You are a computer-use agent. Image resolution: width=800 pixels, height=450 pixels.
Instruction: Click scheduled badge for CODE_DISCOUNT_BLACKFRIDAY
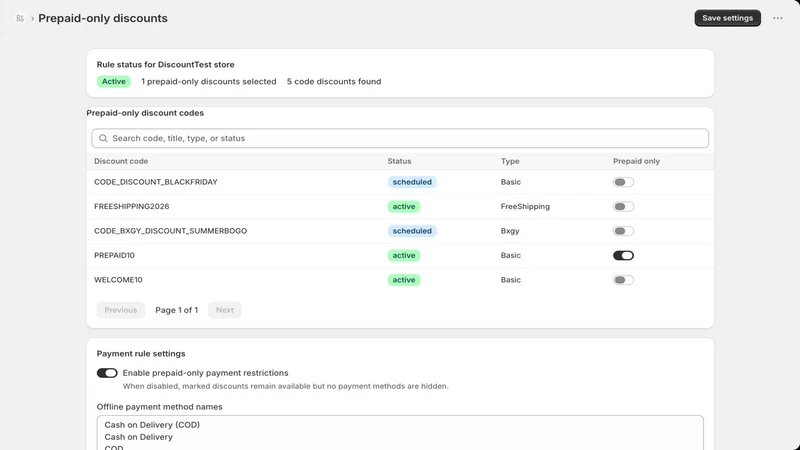(412, 182)
